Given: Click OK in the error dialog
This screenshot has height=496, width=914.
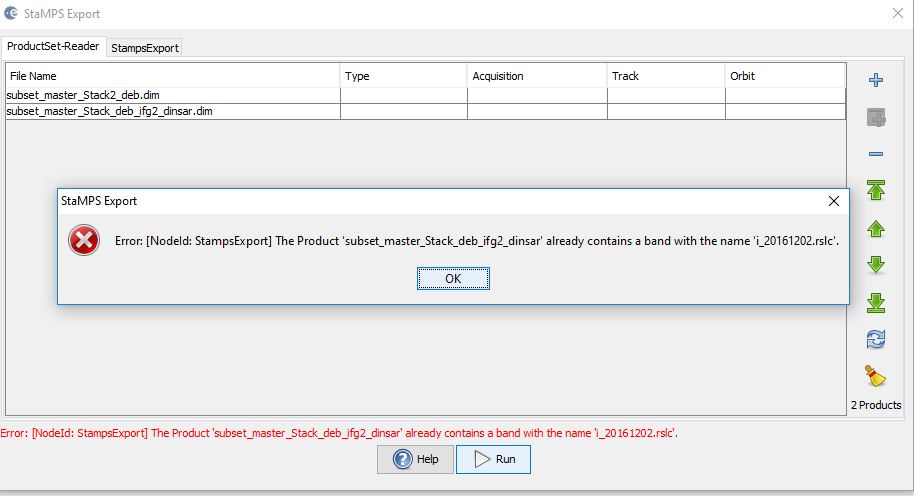Looking at the screenshot, I should [x=453, y=279].
